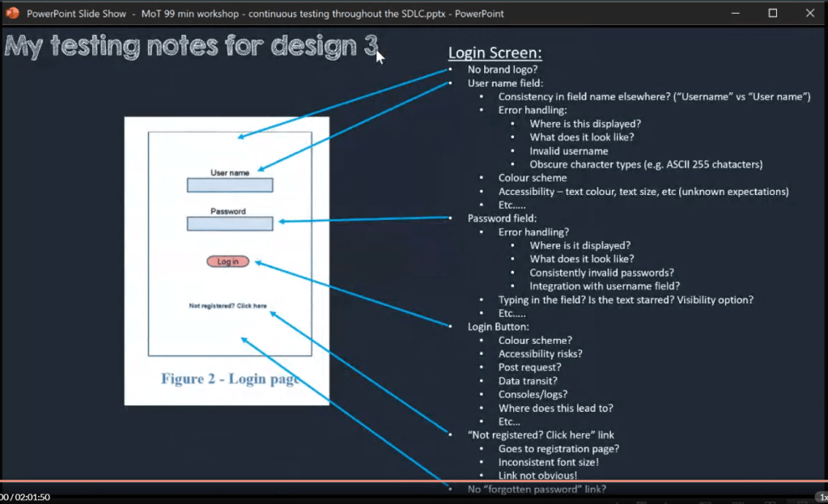
Task: Maximize the PowerPoint Slide Show window
Action: pyautogui.click(x=772, y=13)
